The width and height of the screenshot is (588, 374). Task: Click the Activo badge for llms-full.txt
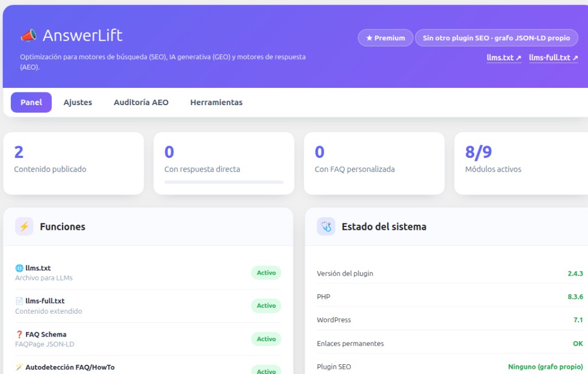(266, 306)
